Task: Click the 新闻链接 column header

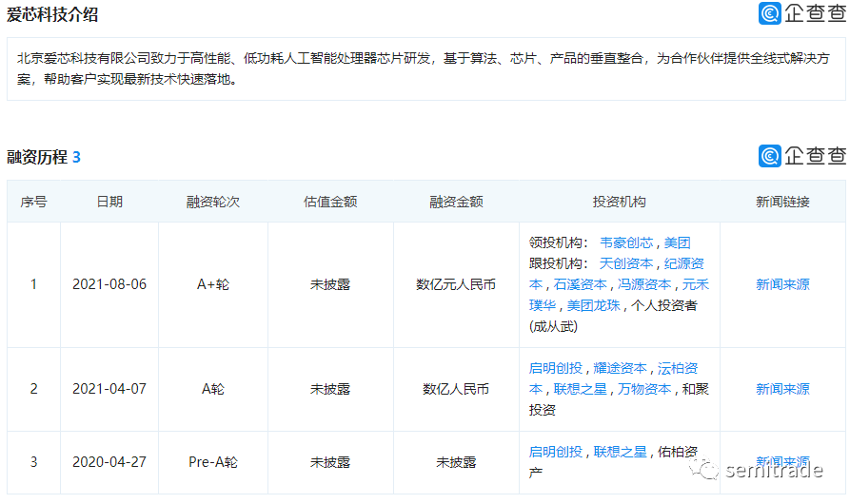Action: pos(782,202)
